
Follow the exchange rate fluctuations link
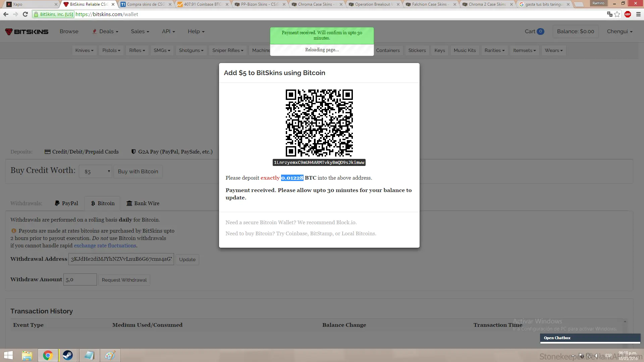coord(105,245)
